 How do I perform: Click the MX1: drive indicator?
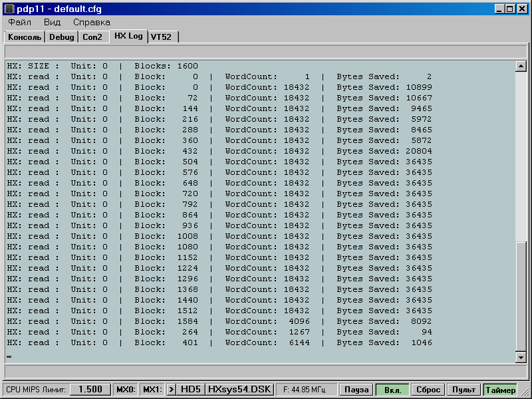pyautogui.click(x=152, y=390)
